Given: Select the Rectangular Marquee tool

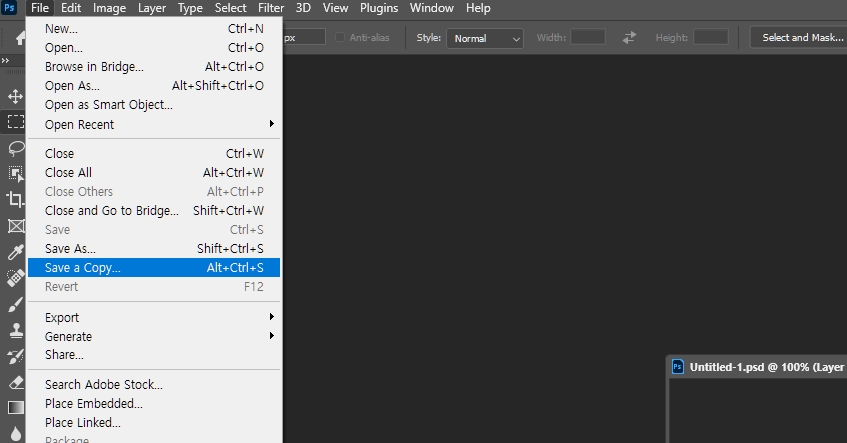Looking at the screenshot, I should [15, 122].
